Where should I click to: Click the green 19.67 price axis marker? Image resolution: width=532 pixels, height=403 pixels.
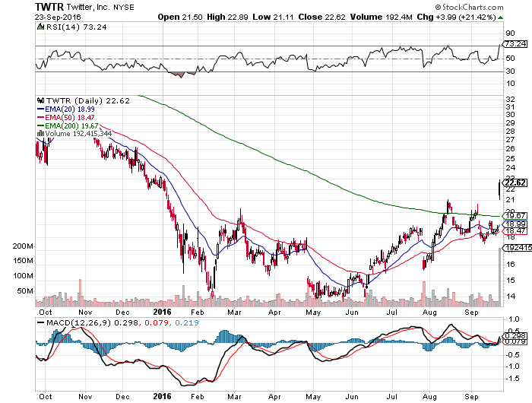click(x=515, y=216)
